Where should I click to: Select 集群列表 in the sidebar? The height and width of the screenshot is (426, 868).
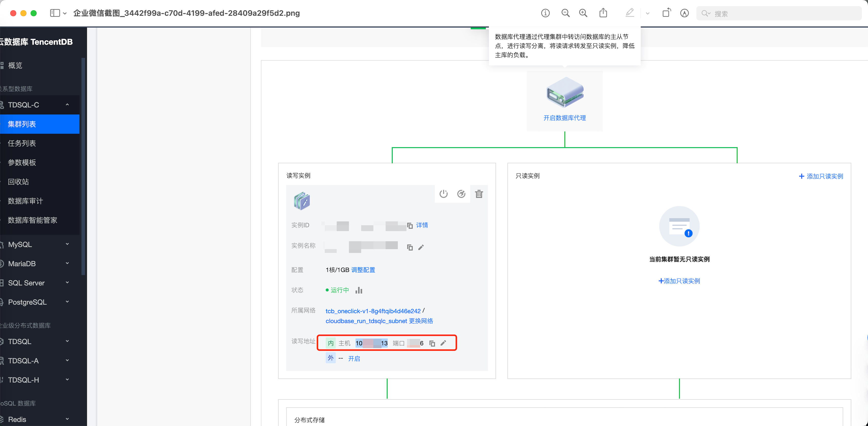[x=40, y=124]
